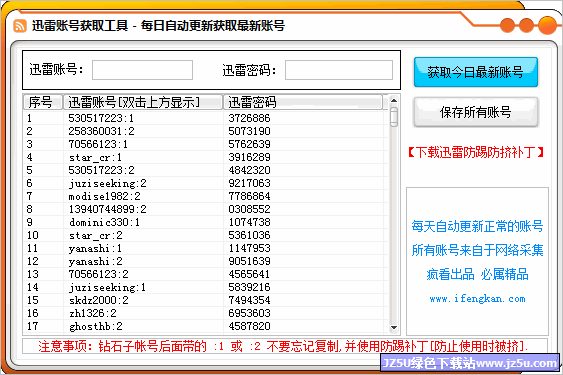Click password 1074738

[249, 222]
